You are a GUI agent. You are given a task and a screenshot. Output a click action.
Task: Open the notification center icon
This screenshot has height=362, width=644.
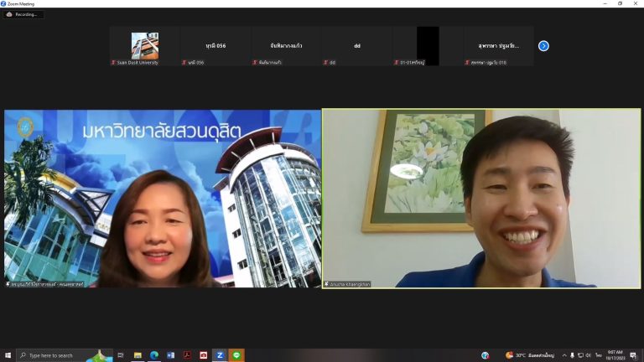634,355
